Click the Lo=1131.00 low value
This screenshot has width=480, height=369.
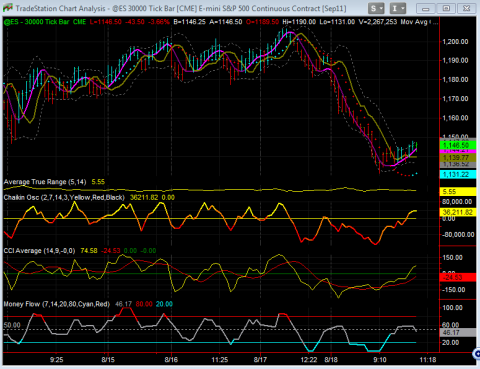[337, 22]
